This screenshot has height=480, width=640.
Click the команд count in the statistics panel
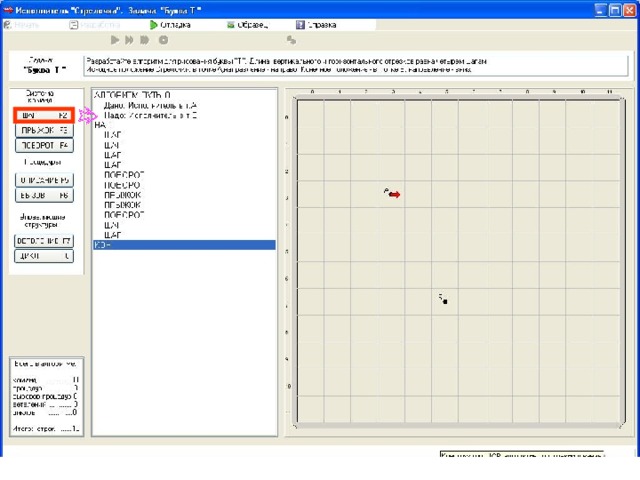tap(46, 380)
